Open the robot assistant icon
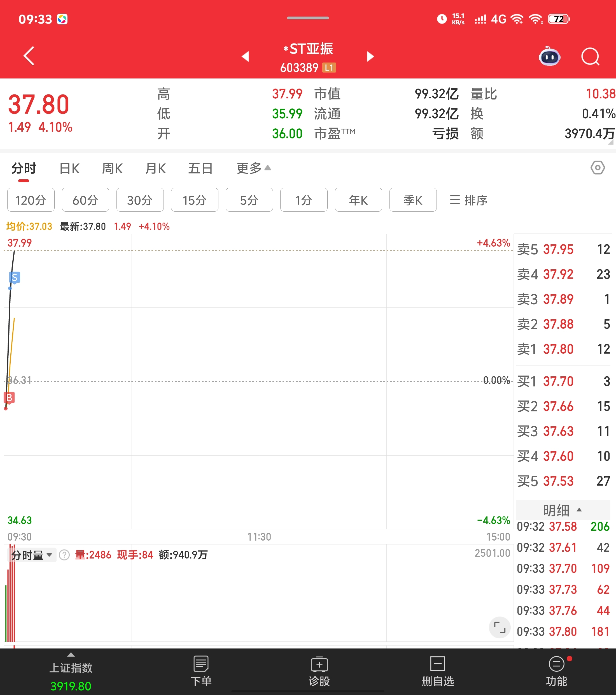 [x=549, y=56]
